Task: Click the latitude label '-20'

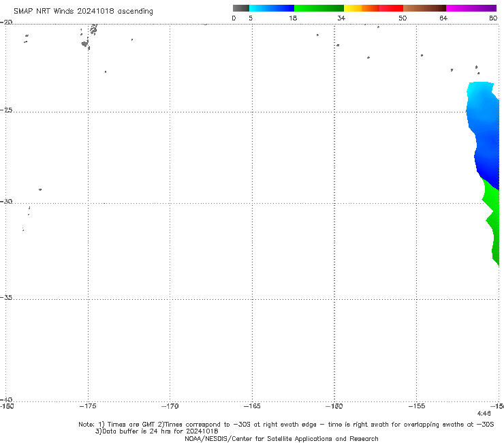Action: pos(6,22)
